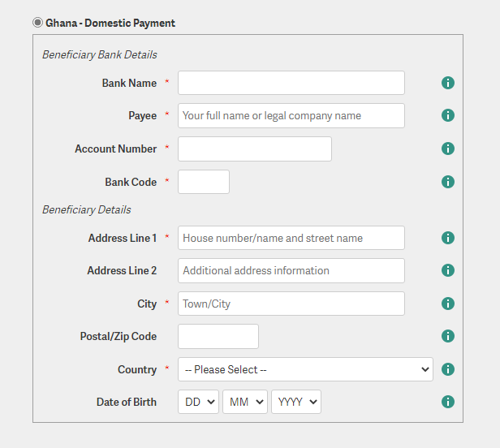Open the Account Number info icon
Image resolution: width=500 pixels, height=448 pixels.
pyautogui.click(x=447, y=149)
